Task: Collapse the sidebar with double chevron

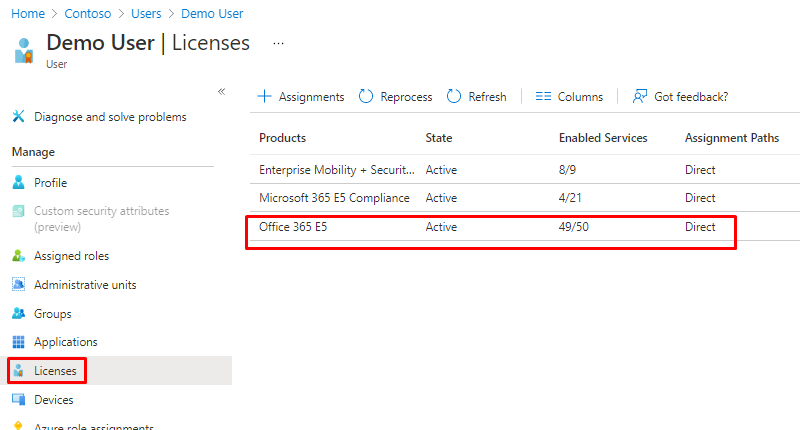Action: [222, 92]
